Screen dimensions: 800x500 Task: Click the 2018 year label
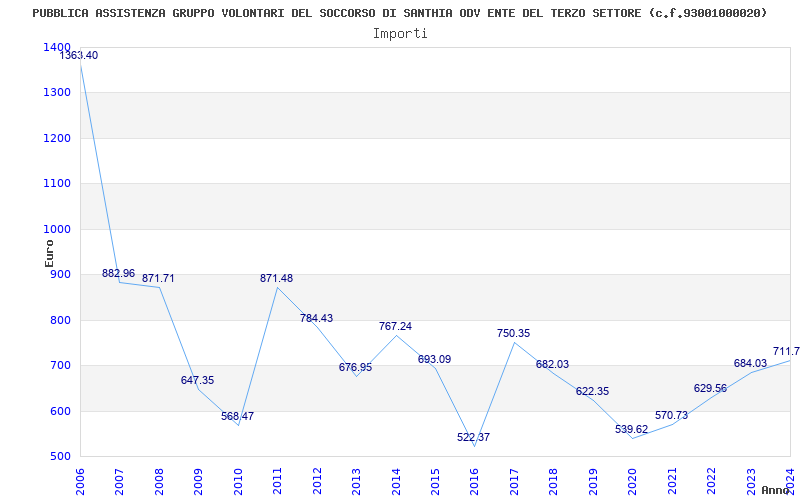pyautogui.click(x=554, y=482)
